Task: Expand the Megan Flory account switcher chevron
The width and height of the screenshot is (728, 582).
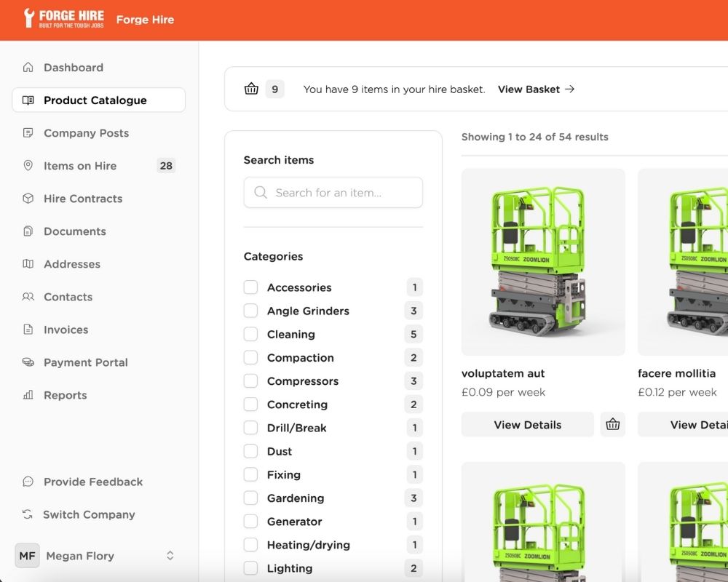Action: tap(170, 556)
